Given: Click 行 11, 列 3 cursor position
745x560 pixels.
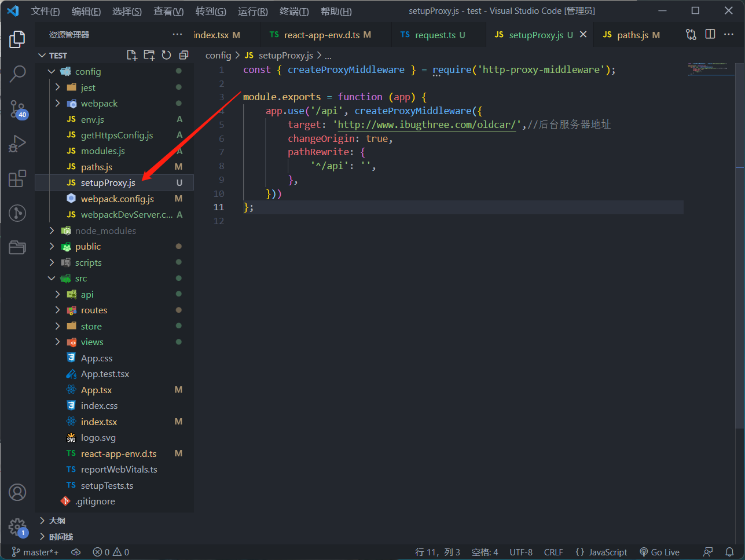Looking at the screenshot, I should [438, 552].
